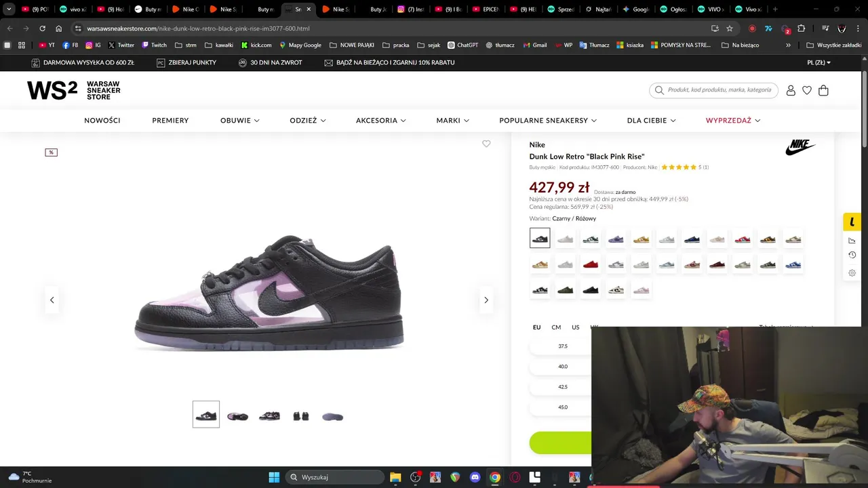Select last gallery thumbnail showing outsole
This screenshot has height=488, width=868.
pos(332,415)
